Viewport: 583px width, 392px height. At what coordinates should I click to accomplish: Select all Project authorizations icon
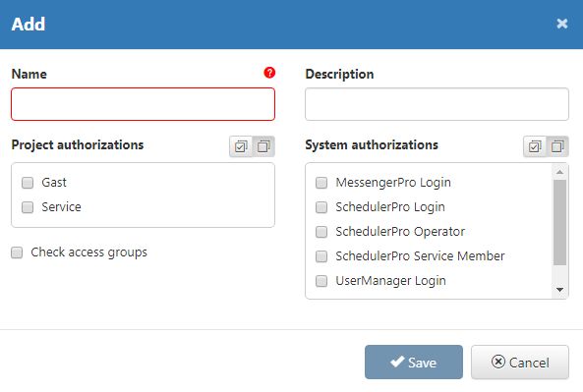coord(241,146)
